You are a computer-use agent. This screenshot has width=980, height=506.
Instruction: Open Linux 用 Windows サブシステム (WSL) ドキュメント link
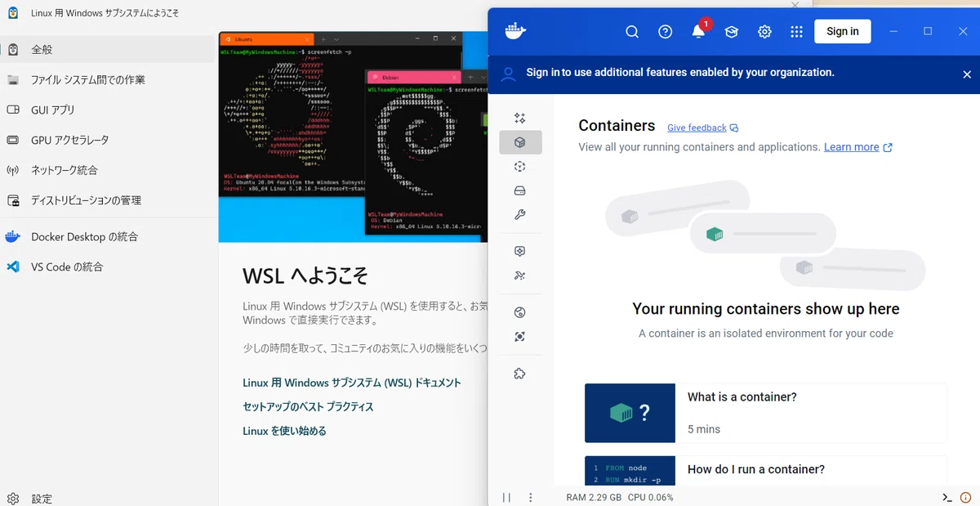[352, 383]
